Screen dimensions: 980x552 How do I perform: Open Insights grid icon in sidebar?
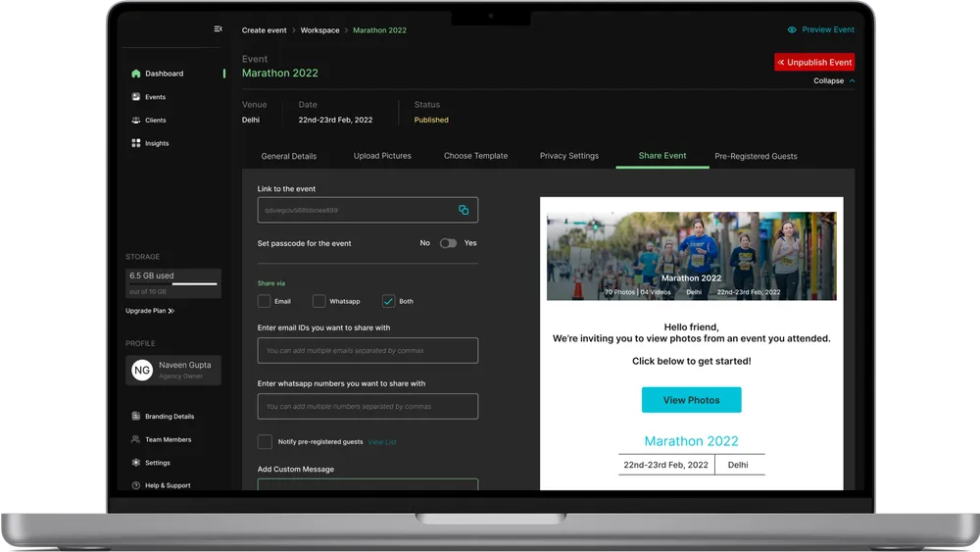coord(136,143)
